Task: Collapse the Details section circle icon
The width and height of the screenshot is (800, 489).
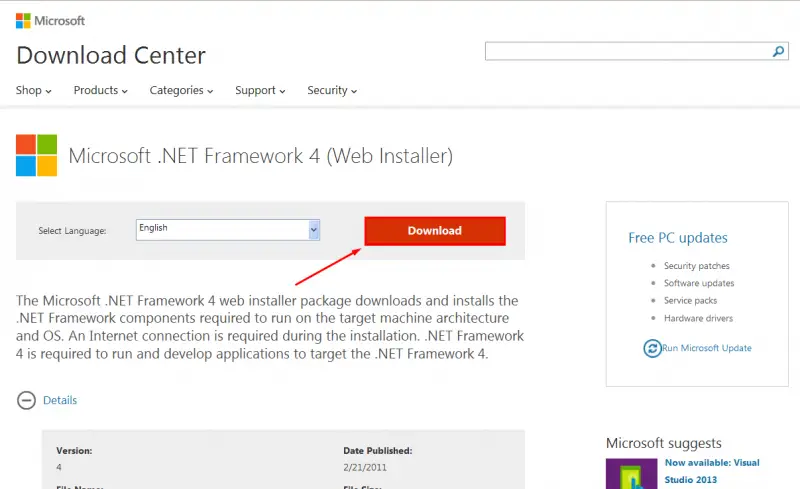Action: point(27,400)
